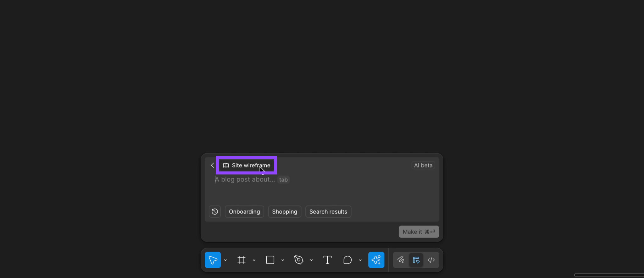Switch to Design mode toggle
This screenshot has width=644, height=278.
tap(416, 260)
